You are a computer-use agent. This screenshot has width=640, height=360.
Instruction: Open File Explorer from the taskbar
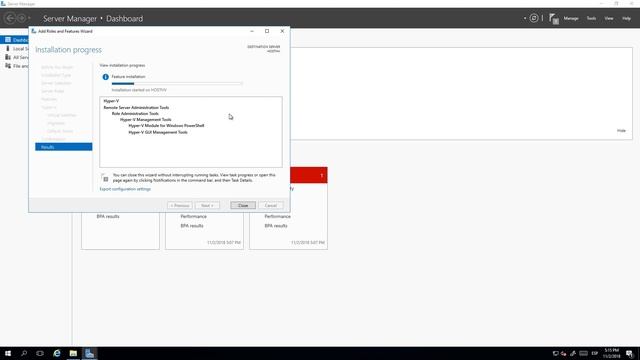(x=73, y=353)
